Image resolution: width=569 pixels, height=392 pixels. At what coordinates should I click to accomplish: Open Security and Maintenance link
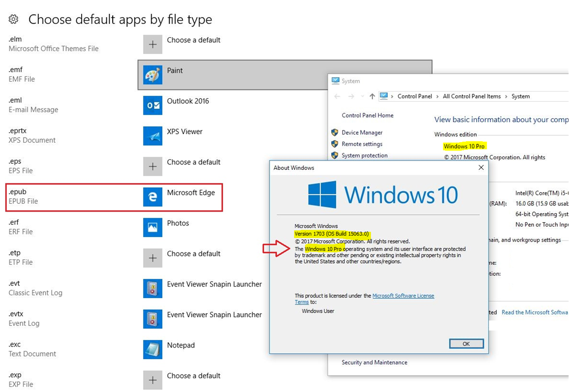374,362
